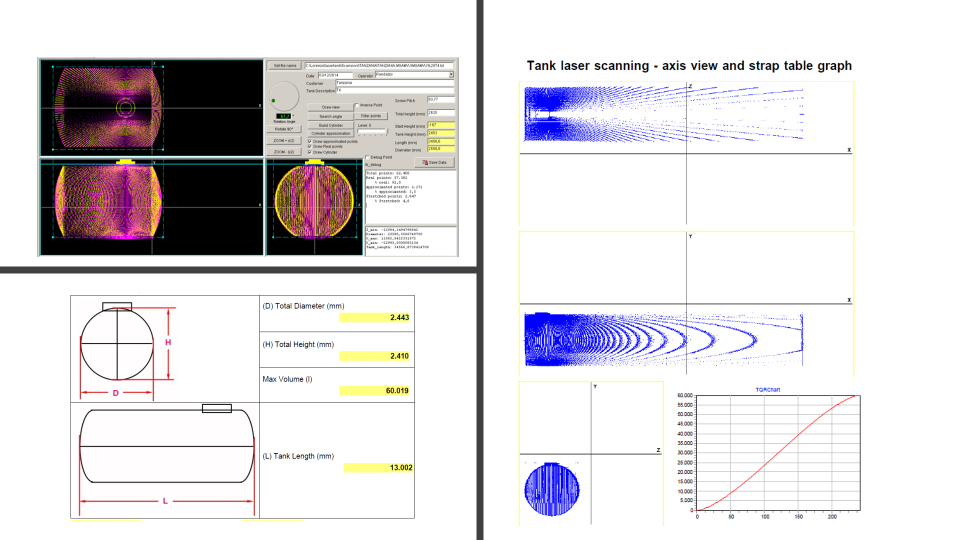Screen dimensions: 960x540
Task: Click the Set file name button
Action: pyautogui.click(x=285, y=66)
